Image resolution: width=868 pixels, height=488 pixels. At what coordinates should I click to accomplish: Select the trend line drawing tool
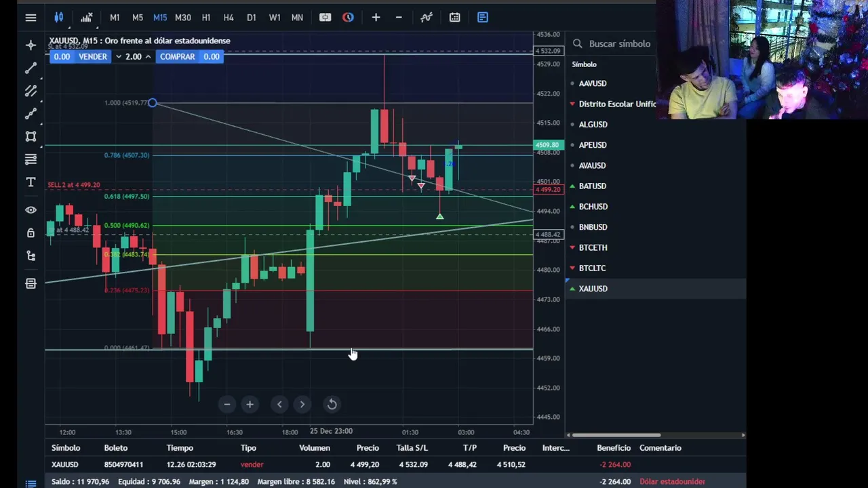pyautogui.click(x=31, y=68)
